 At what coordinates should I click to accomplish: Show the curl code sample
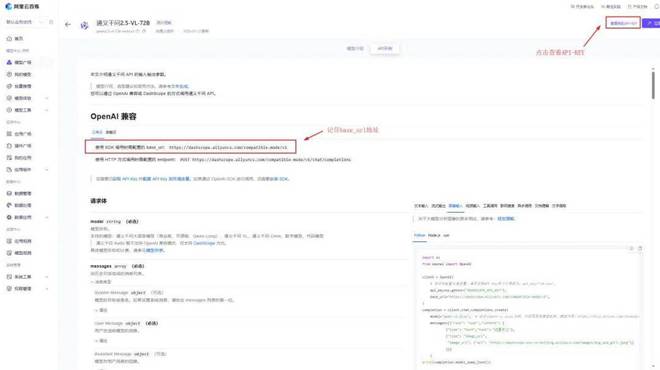(x=446, y=235)
